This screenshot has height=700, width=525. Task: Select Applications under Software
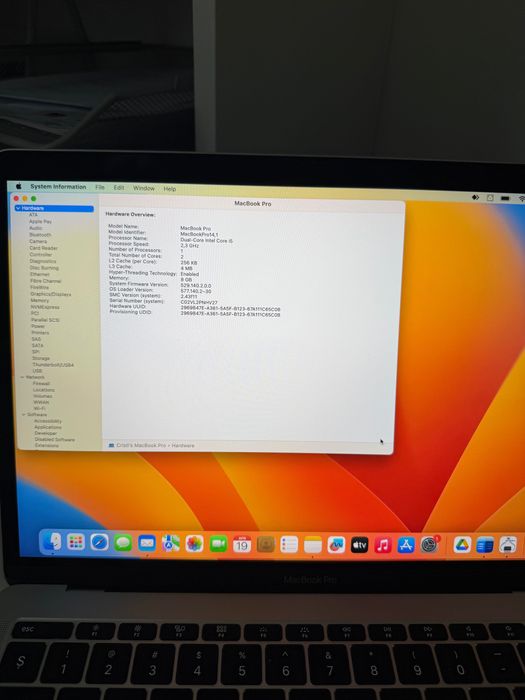[48, 427]
